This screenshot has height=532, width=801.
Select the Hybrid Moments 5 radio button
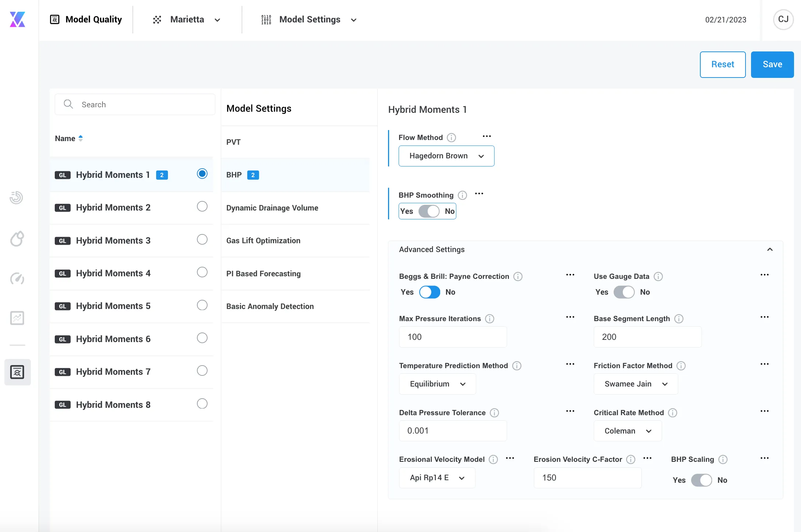click(202, 305)
